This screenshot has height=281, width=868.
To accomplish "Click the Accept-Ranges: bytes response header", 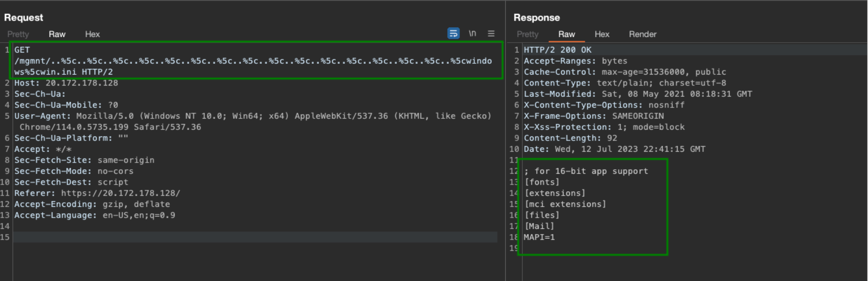I will coord(575,61).
